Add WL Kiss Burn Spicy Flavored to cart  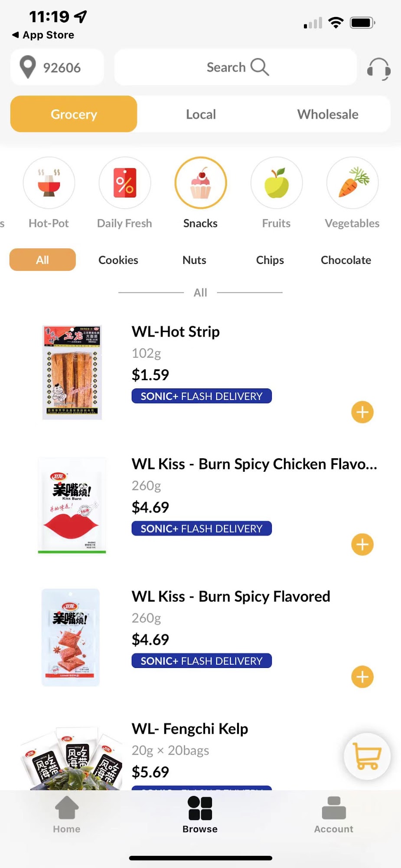pyautogui.click(x=362, y=677)
